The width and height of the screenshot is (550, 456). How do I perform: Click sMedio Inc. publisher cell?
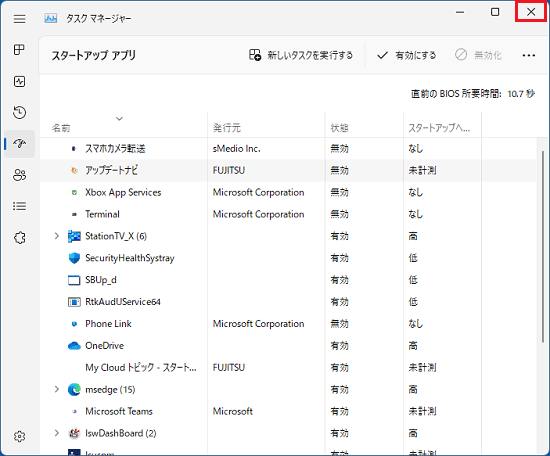236,149
